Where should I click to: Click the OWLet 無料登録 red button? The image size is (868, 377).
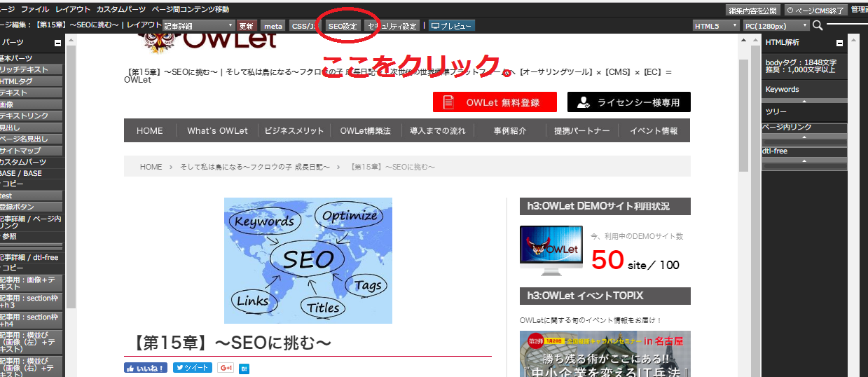click(495, 102)
